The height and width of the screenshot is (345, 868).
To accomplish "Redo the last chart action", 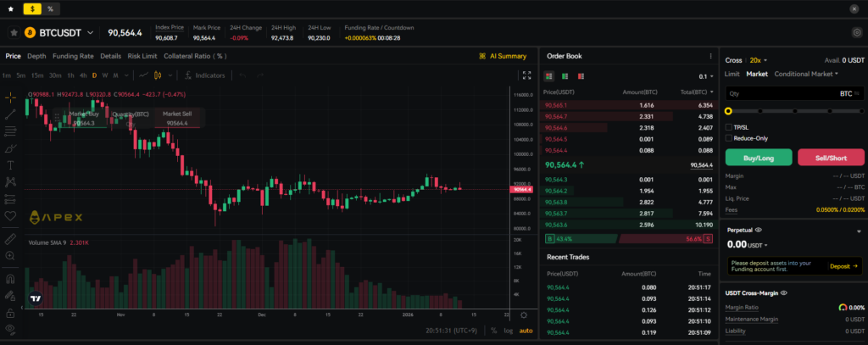I will [259, 75].
